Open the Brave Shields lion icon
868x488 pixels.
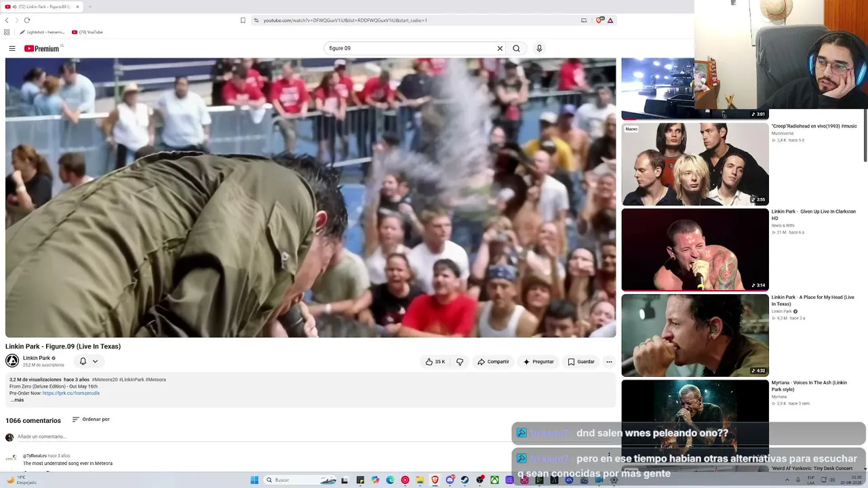tap(599, 20)
